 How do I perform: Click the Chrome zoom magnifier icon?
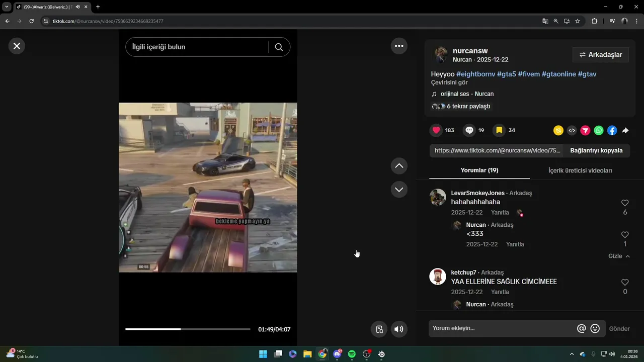point(556,21)
